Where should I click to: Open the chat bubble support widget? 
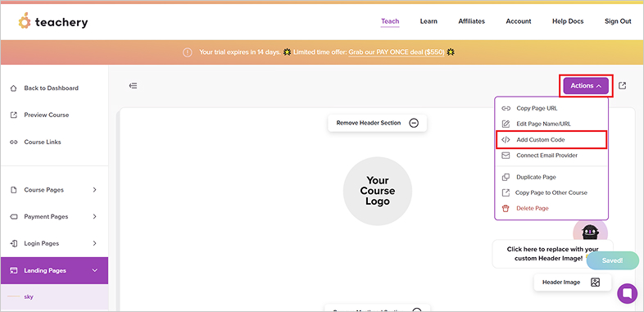click(627, 293)
